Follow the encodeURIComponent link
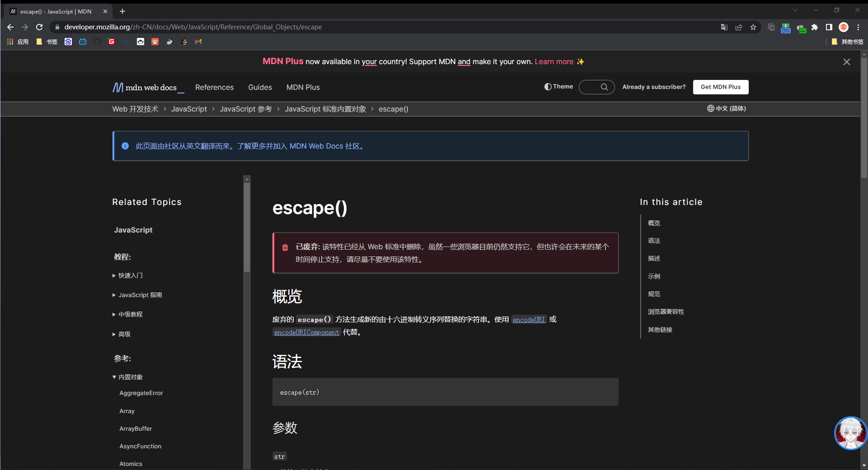 click(306, 332)
